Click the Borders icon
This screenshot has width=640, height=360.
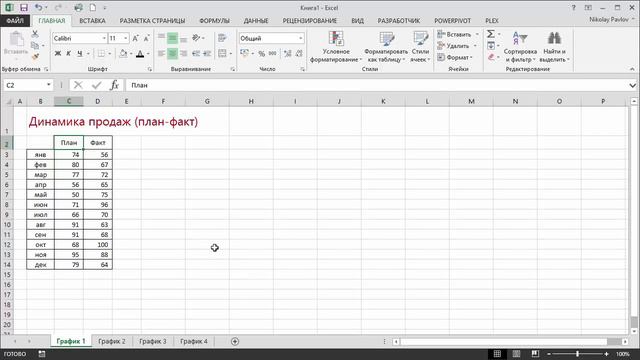click(101, 53)
